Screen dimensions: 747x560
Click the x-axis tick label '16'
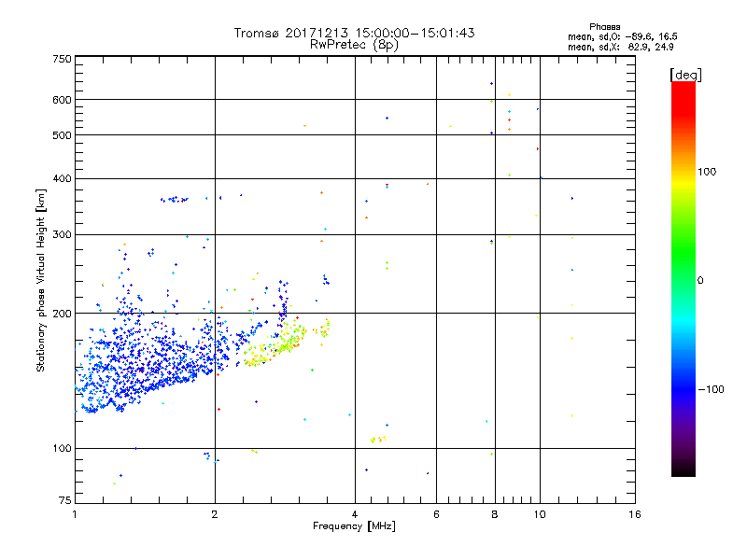pyautogui.click(x=635, y=515)
